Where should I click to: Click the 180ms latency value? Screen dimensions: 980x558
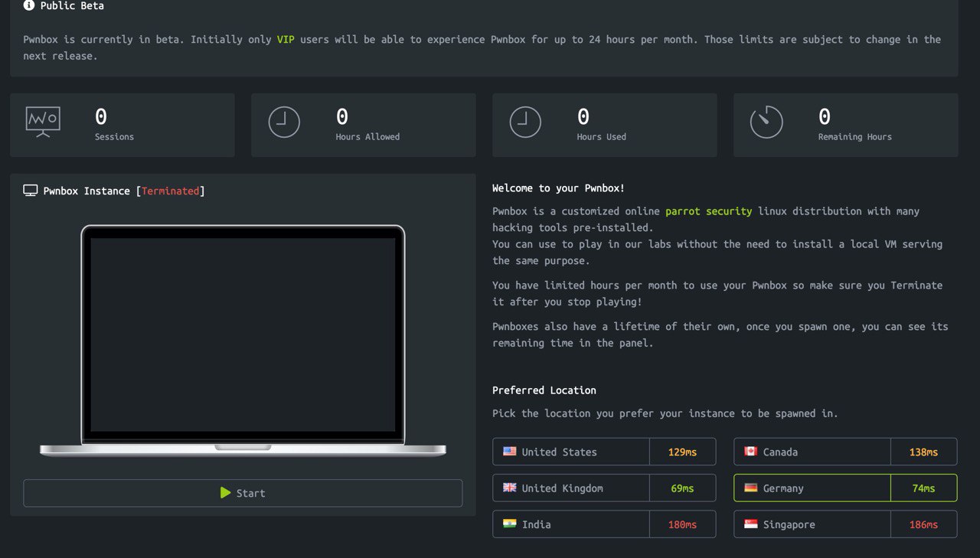682,524
